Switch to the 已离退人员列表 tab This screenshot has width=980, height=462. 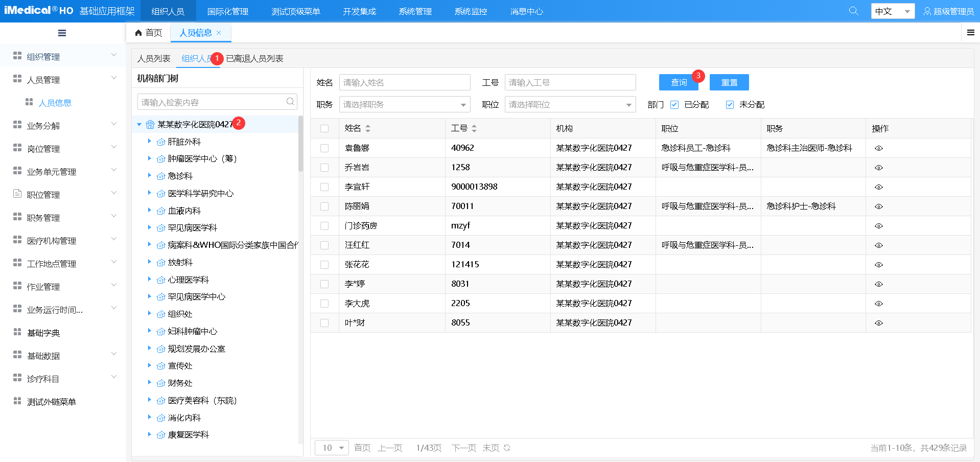click(x=254, y=59)
